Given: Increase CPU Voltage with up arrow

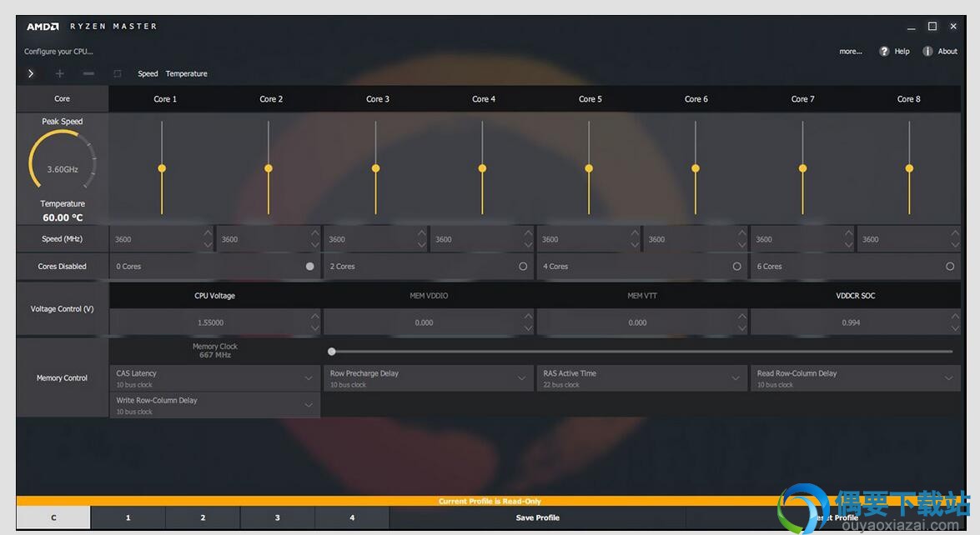Looking at the screenshot, I should click(x=315, y=317).
